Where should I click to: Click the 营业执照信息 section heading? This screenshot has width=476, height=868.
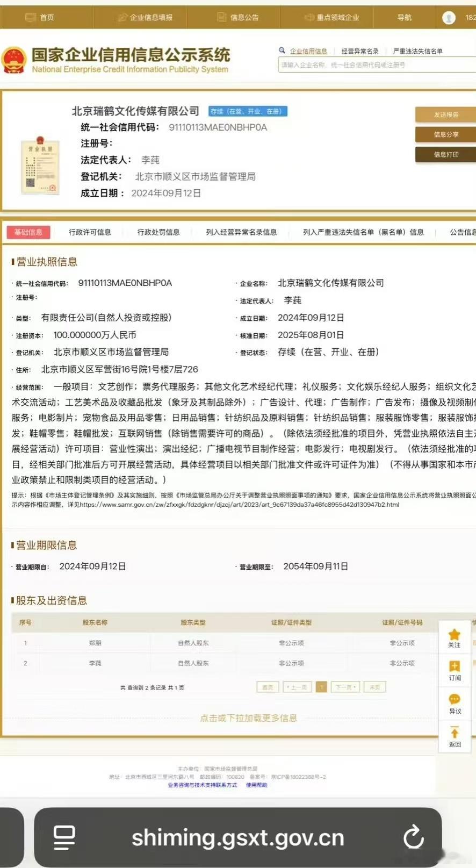pos(46,262)
